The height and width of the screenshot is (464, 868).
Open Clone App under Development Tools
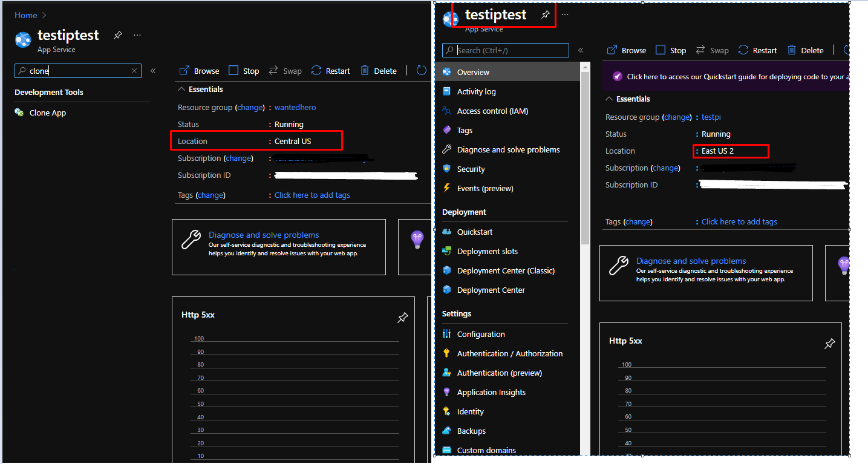[x=41, y=113]
